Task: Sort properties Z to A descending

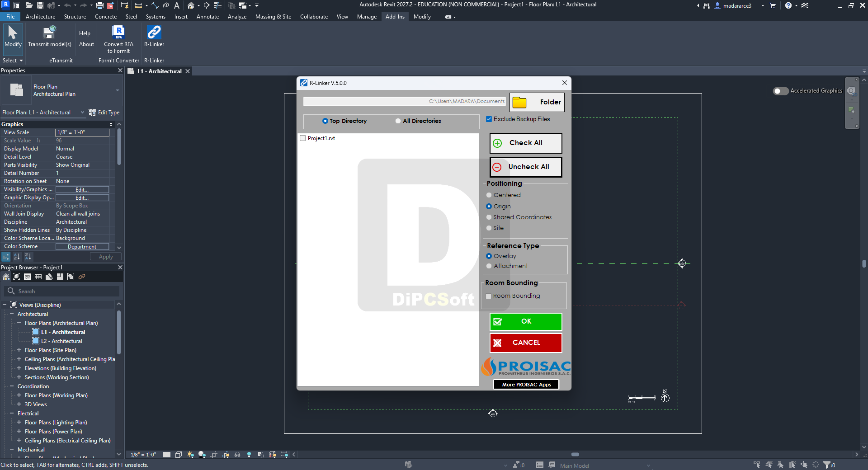Action: coord(28,257)
